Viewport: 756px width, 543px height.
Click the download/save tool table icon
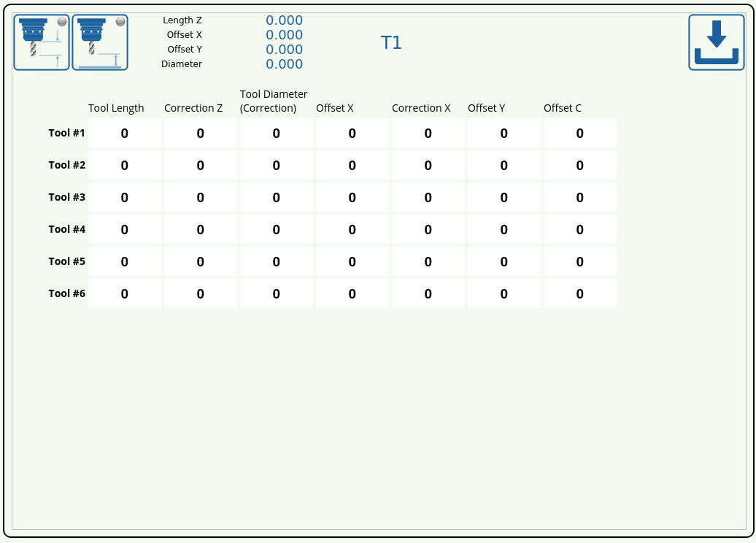[x=716, y=42]
